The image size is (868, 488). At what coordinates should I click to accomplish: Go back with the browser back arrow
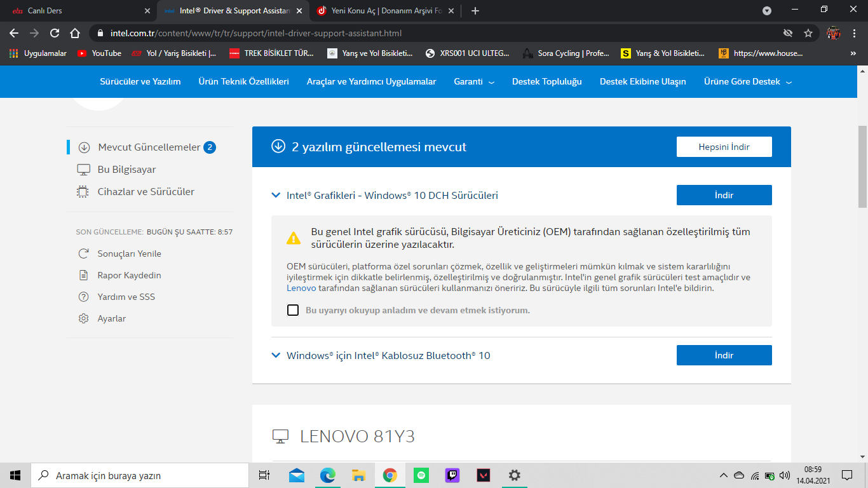14,33
